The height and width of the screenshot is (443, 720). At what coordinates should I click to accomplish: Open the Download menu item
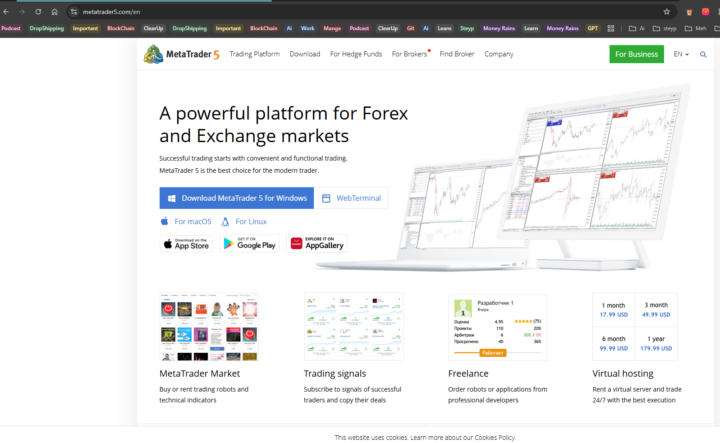coord(305,54)
